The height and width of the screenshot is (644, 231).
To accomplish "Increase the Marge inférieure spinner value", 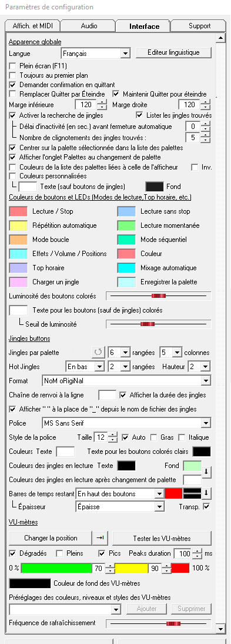I will (103, 102).
